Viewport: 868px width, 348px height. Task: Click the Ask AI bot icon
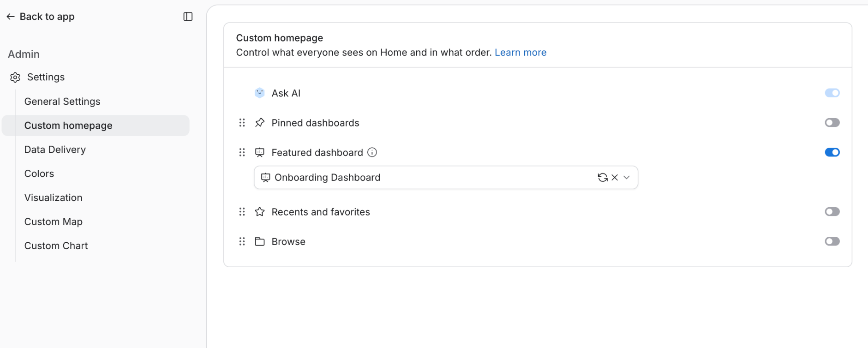pos(260,93)
